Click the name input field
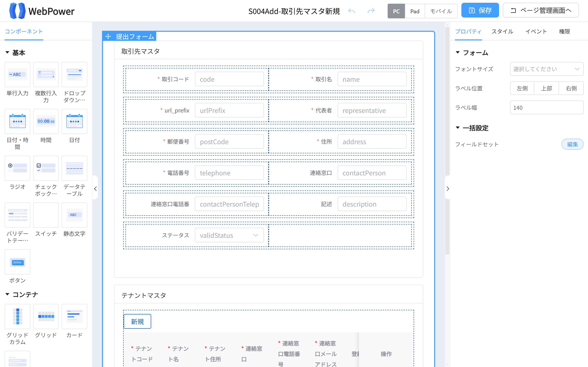Screen dimensions: 588x367 pos(372,79)
